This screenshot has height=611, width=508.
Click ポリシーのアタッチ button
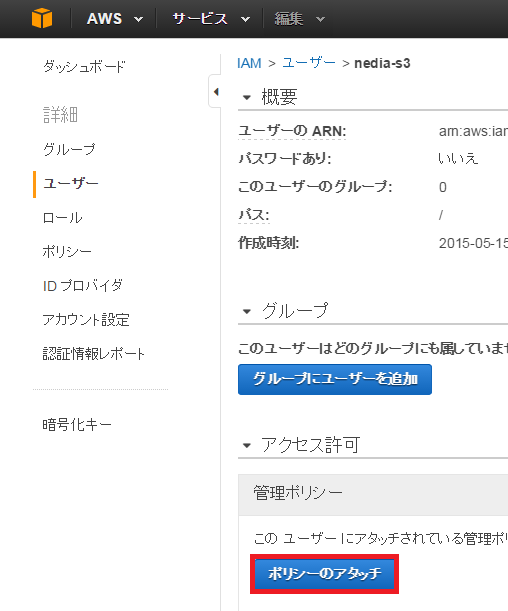click(325, 574)
